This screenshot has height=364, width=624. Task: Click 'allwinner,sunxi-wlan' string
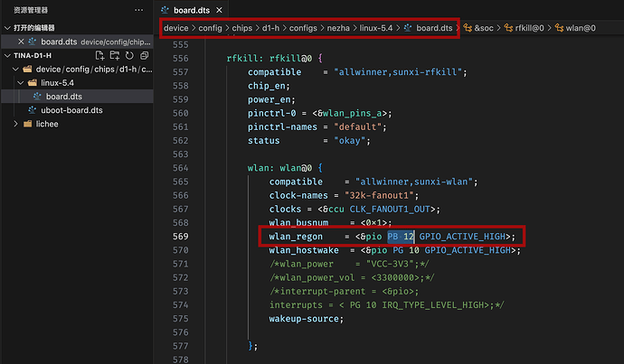pyautogui.click(x=414, y=182)
